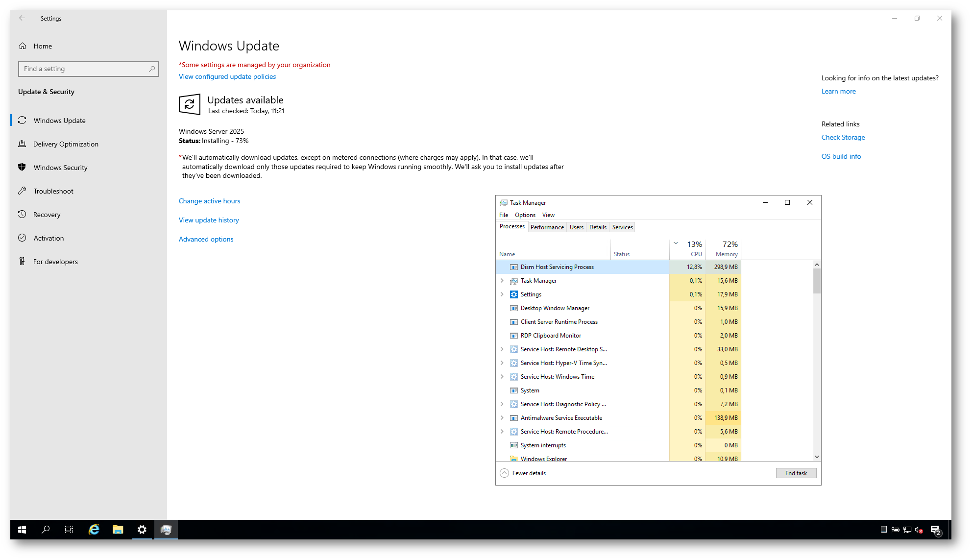Open Internet Explorer from the taskbar
This screenshot has height=560, width=972.
pyautogui.click(x=94, y=530)
